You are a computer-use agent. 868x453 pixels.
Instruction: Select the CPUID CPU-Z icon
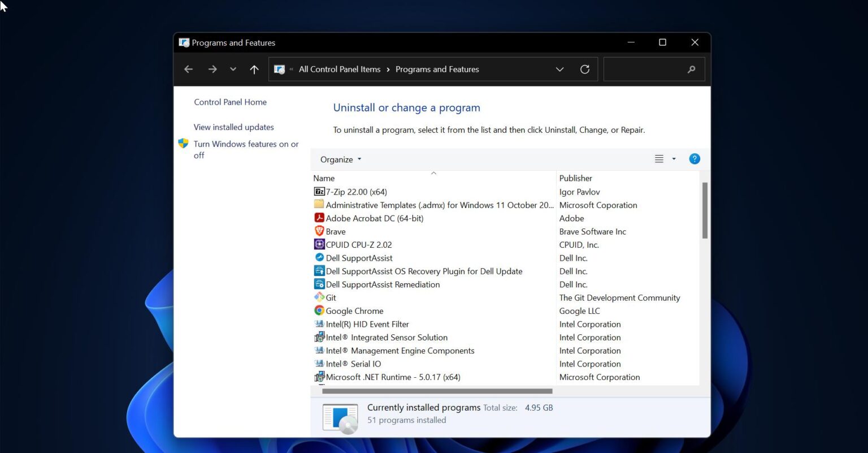(319, 245)
